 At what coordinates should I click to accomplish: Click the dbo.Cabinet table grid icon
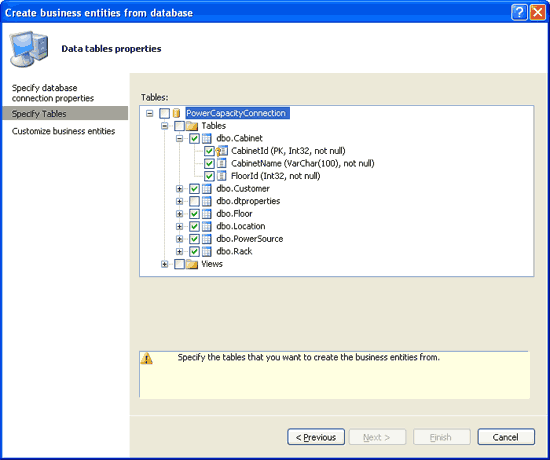(x=207, y=139)
